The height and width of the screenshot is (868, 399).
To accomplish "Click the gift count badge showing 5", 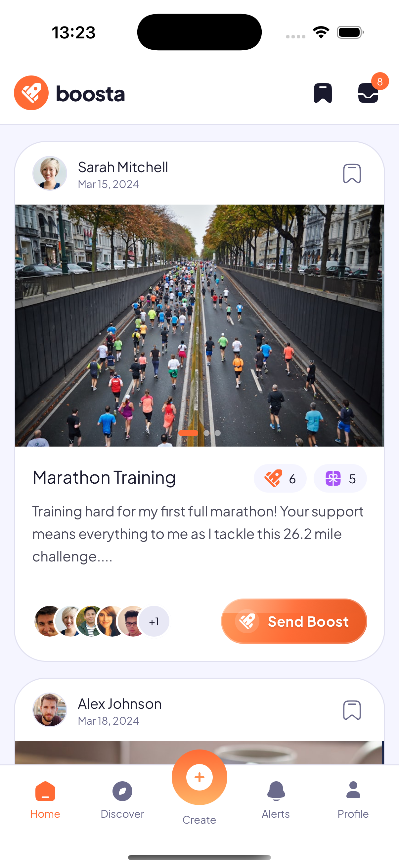I will 340,478.
